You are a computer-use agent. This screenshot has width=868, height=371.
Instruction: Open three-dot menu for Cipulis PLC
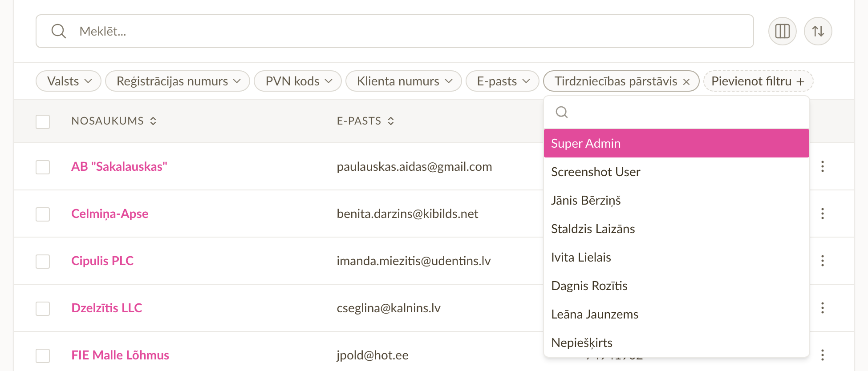822,261
